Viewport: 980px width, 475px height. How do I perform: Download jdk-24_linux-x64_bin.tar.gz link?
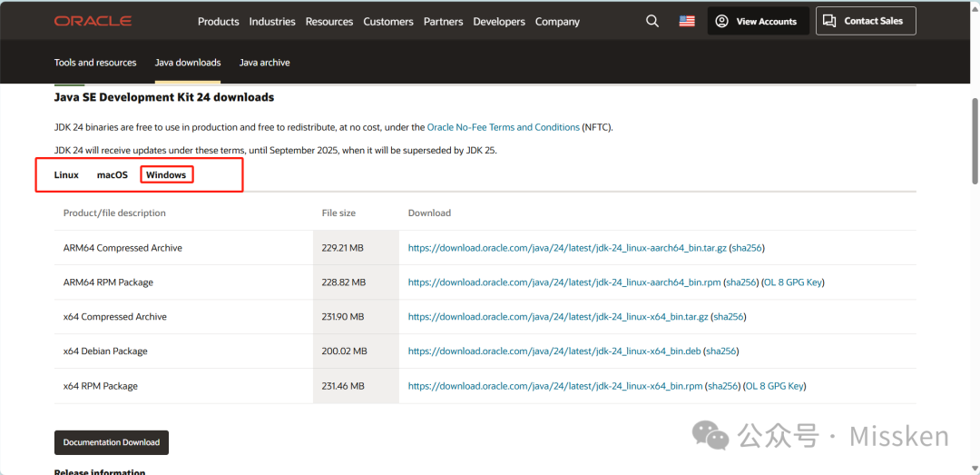pyautogui.click(x=558, y=317)
